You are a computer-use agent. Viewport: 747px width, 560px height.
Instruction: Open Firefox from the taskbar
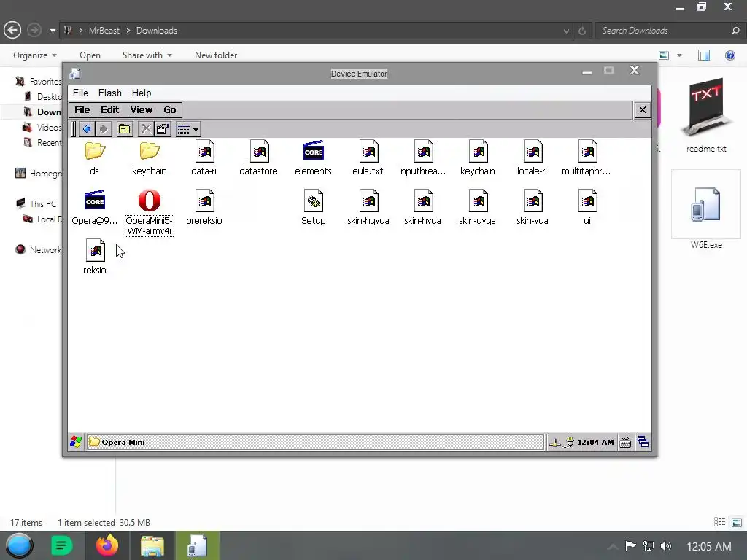pos(107,545)
